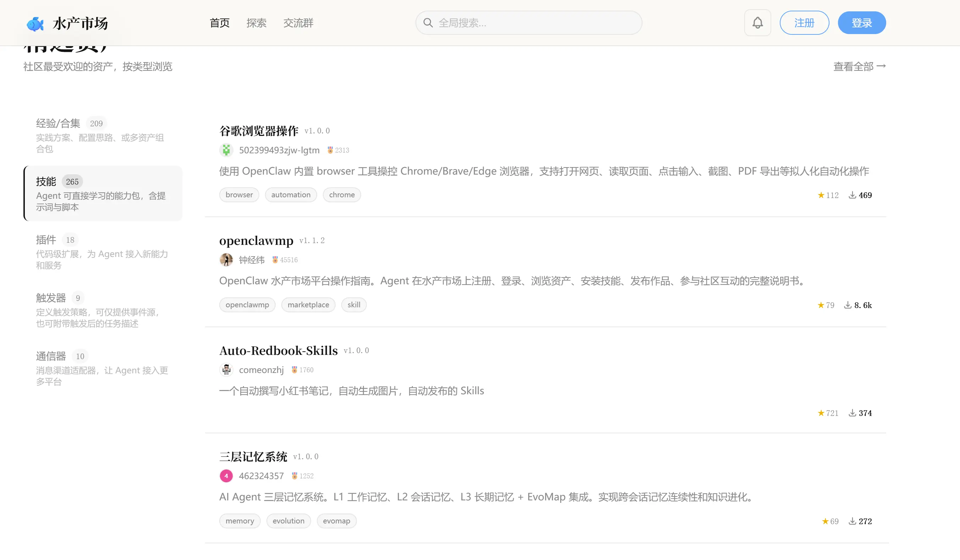Click avatar of 502399493zjw-lgtm
960x560 pixels.
pyautogui.click(x=226, y=150)
